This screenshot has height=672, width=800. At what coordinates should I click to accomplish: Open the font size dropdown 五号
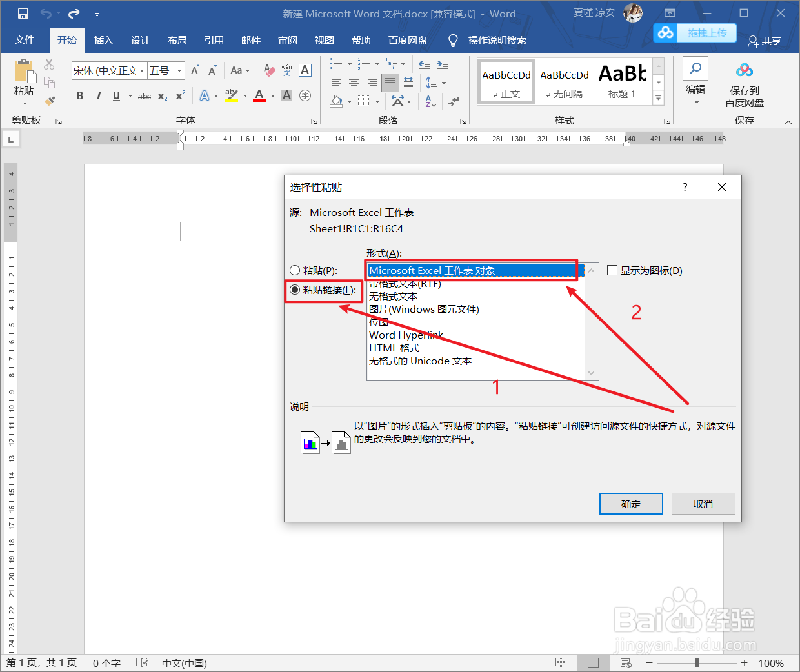(179, 70)
